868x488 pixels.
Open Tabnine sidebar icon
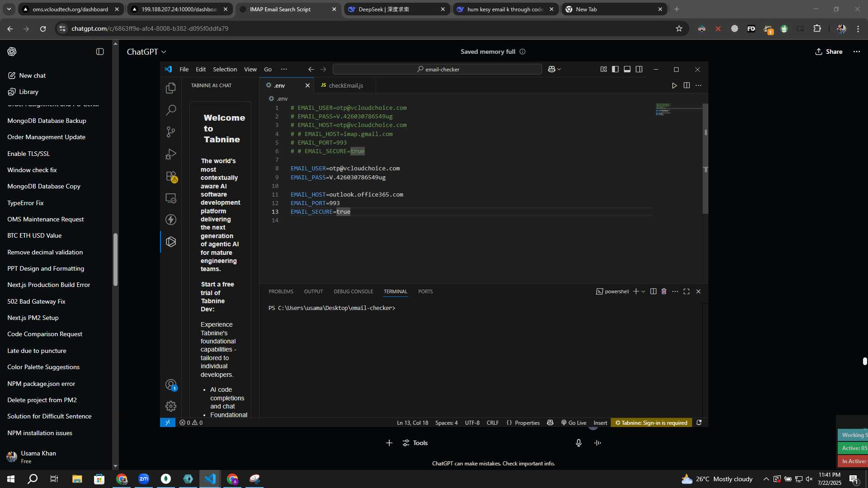(171, 242)
